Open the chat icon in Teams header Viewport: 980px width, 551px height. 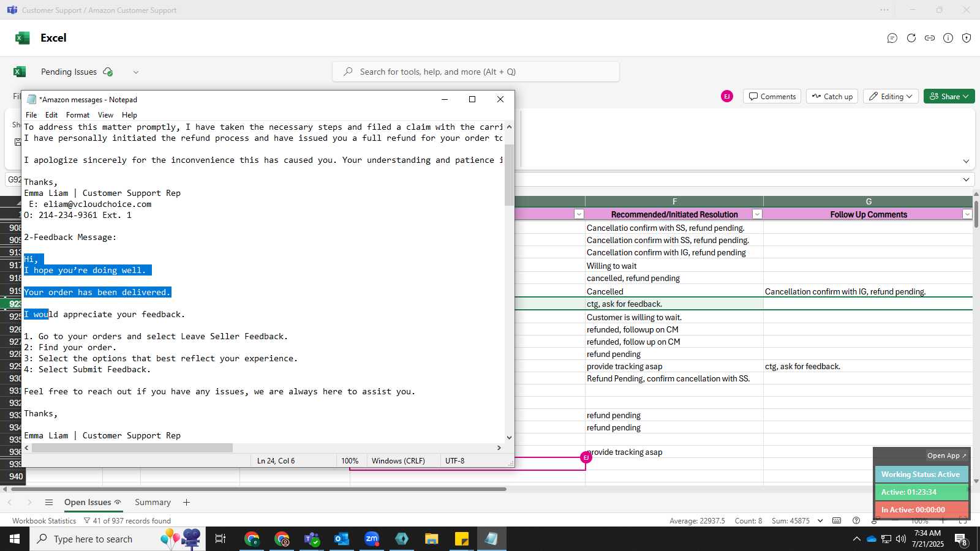click(x=892, y=38)
